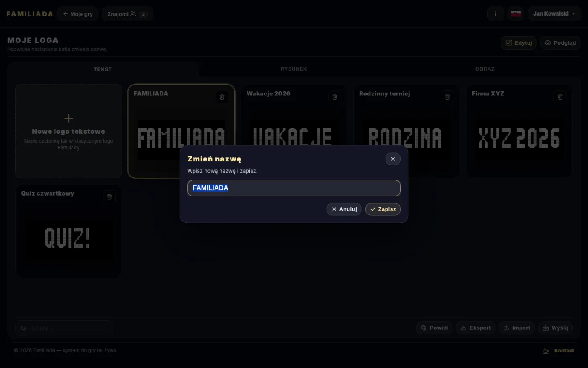Close the Zmień nazwę dialog with X
This screenshot has width=588, height=368.
tap(393, 159)
